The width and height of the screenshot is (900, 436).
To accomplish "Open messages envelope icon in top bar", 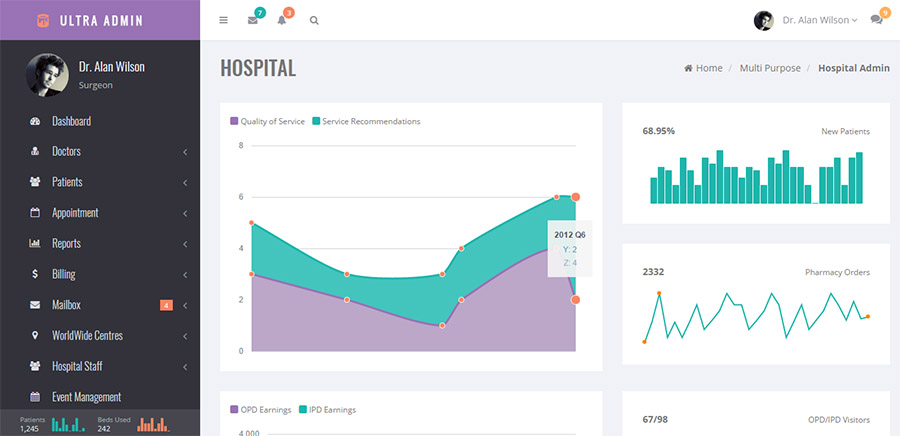I will [253, 20].
